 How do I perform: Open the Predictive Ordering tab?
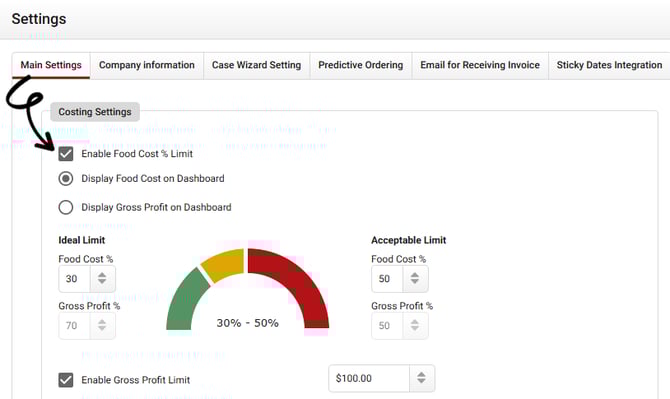(361, 65)
